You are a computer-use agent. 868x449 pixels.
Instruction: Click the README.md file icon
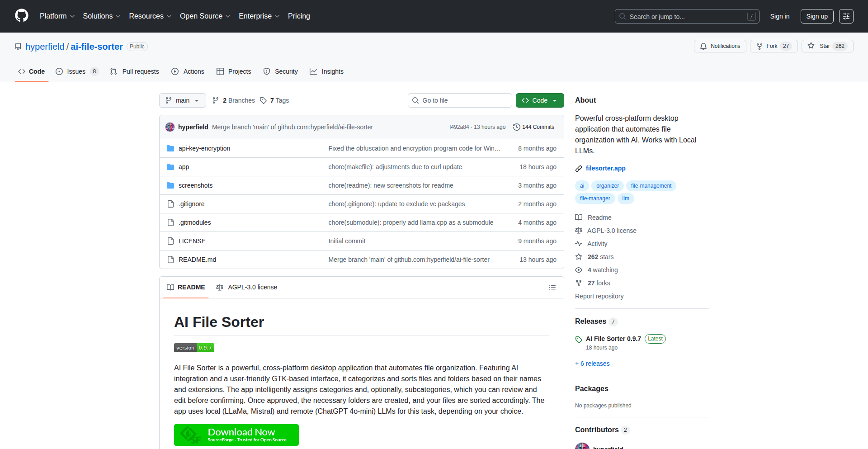(x=170, y=260)
